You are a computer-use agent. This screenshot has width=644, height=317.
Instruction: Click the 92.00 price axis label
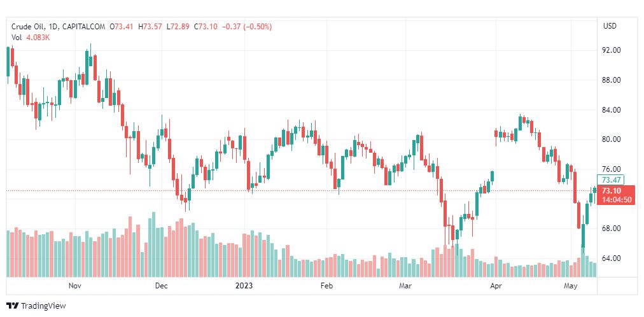tap(611, 50)
